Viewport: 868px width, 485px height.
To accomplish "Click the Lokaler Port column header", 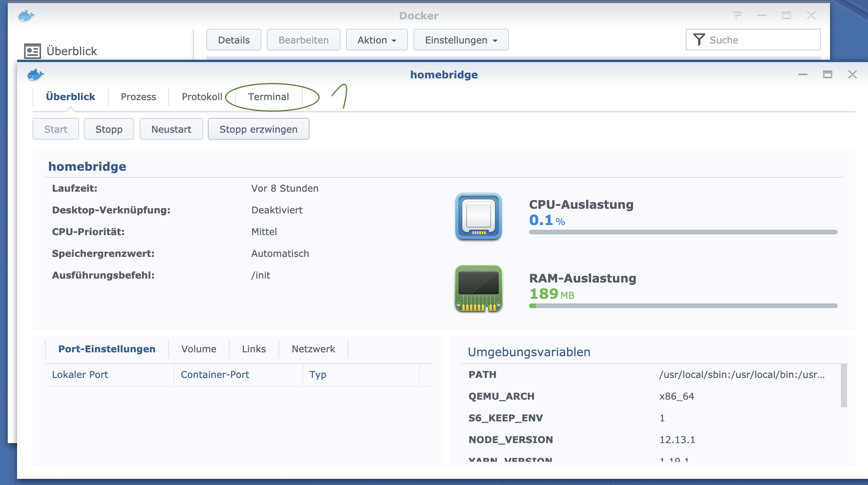I will coord(110,375).
